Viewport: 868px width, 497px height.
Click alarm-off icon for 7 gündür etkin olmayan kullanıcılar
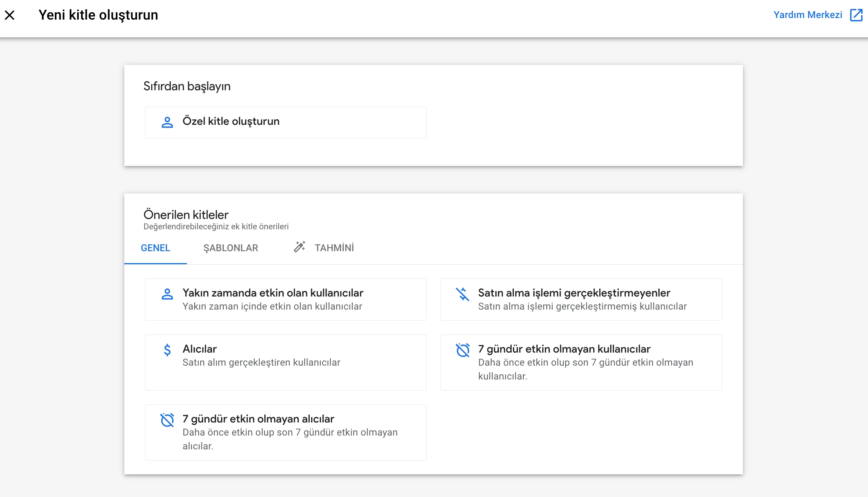coord(462,350)
